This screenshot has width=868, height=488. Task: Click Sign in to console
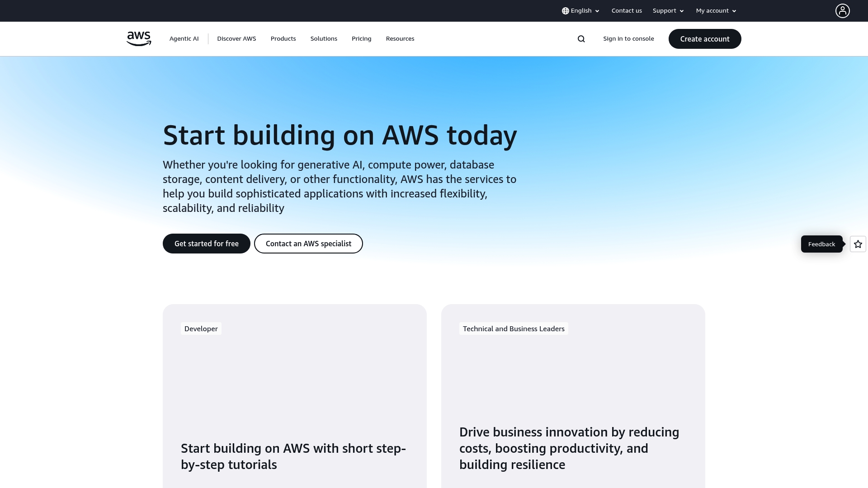click(x=628, y=39)
